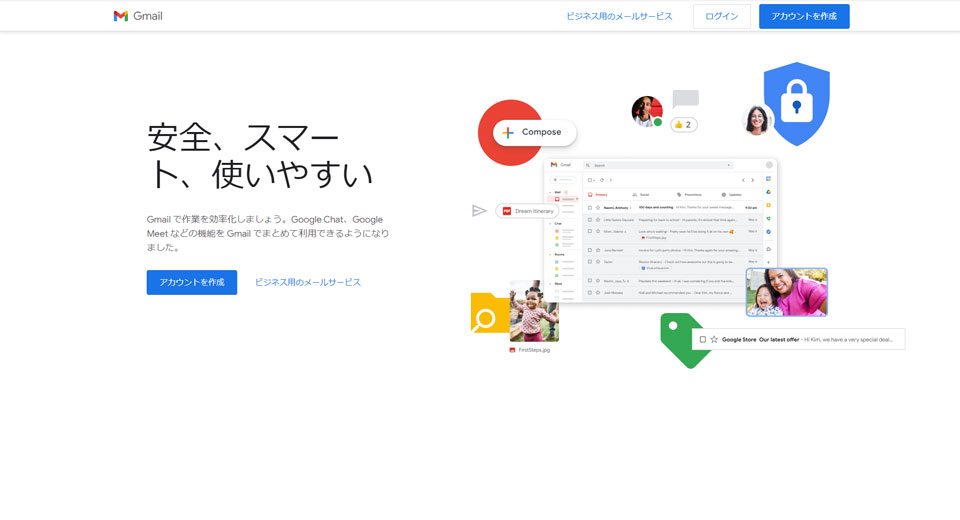Viewport: 960px width, 520px height.
Task: Click the 安全、スマート、使いやすい headline
Action: (260, 156)
